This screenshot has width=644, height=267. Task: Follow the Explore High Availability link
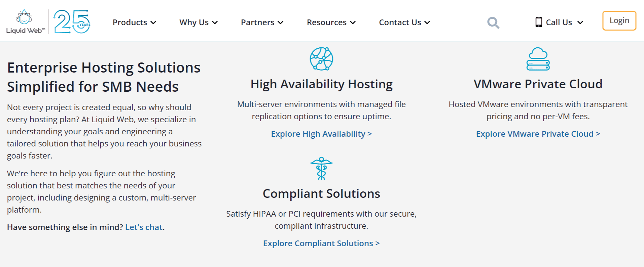[321, 134]
